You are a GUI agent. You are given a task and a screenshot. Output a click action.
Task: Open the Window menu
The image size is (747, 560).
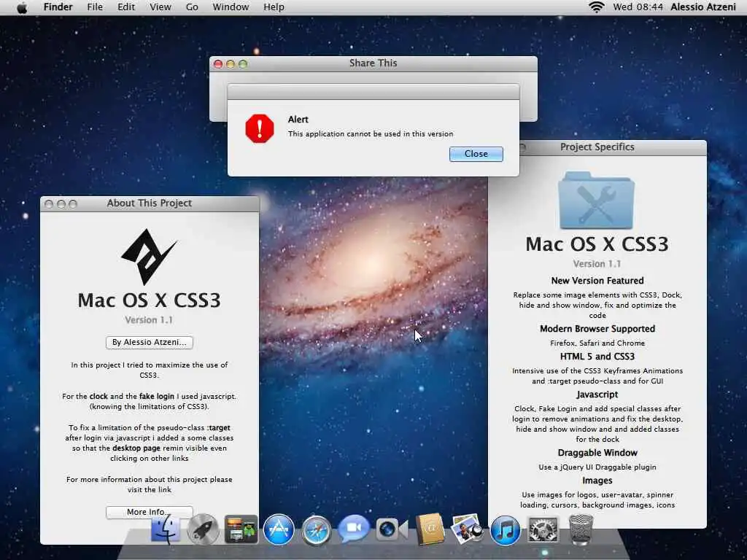point(231,7)
